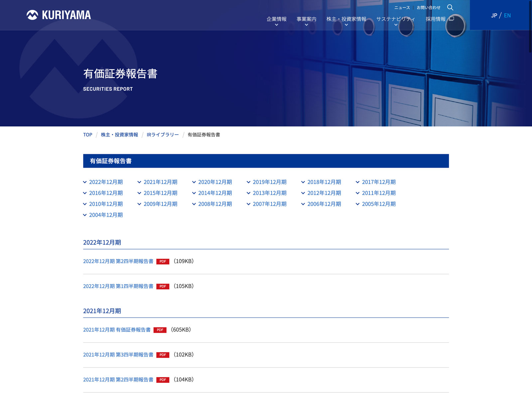This screenshot has width=532, height=399.
Task: Click external-window icon beside 採用情報
Action: click(x=451, y=19)
